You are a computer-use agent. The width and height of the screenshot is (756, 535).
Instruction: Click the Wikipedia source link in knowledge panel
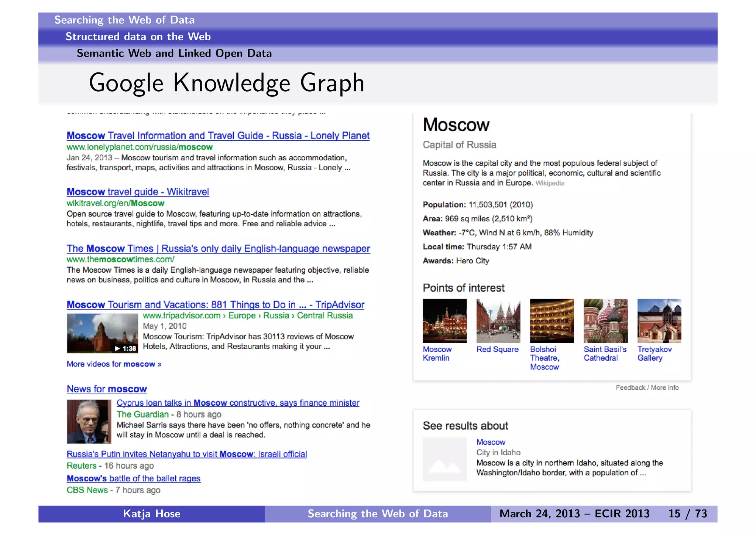coord(550,183)
